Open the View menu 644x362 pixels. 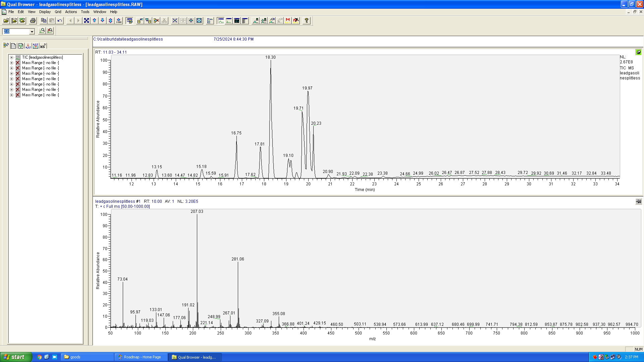(x=32, y=12)
